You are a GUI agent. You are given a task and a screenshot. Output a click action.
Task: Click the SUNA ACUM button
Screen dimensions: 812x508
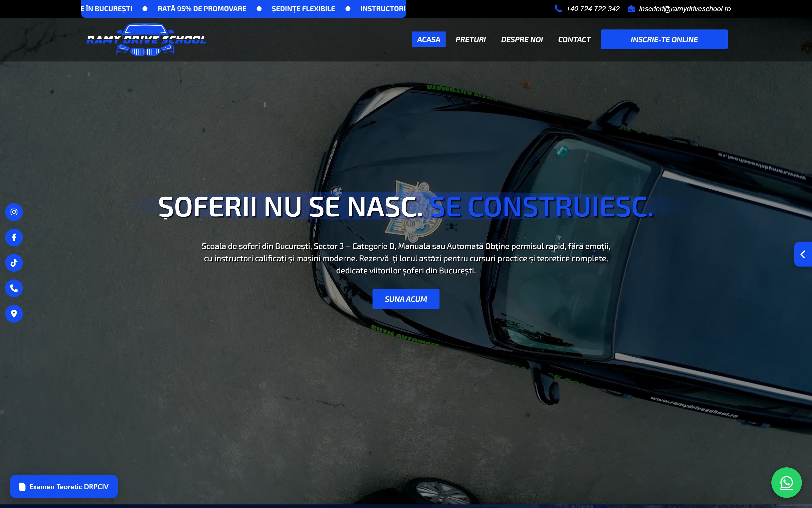[406, 299]
